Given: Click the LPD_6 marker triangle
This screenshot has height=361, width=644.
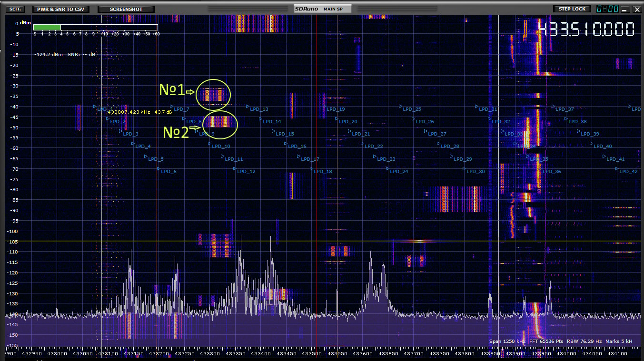Looking at the screenshot, I should point(159,168).
